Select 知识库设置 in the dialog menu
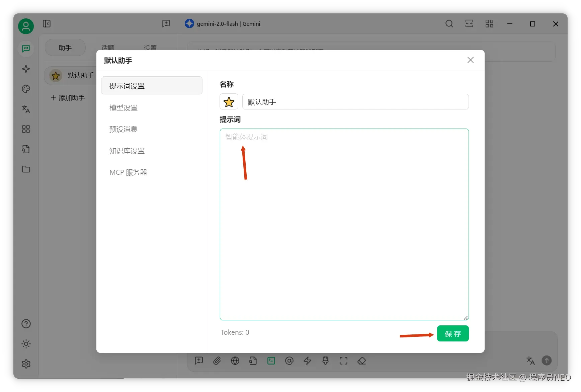The image size is (581, 392). tap(152, 151)
